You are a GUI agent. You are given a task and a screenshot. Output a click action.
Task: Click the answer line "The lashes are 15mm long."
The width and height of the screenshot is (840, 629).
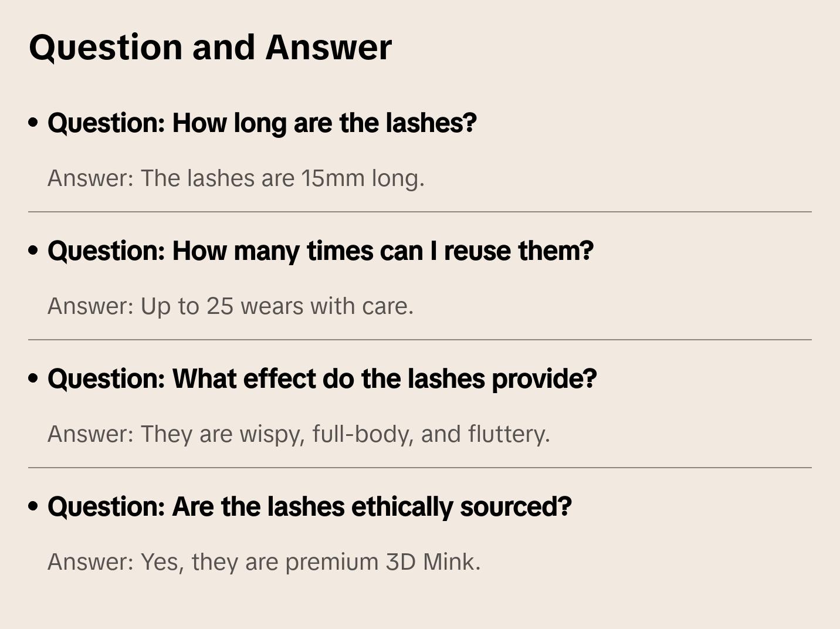236,178
